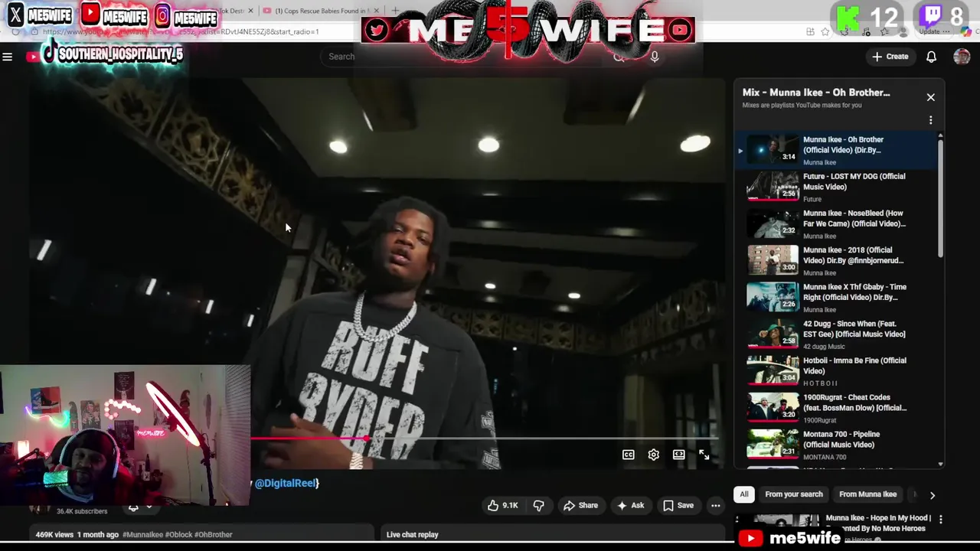Image resolution: width=980 pixels, height=551 pixels.
Task: Play Munna Ikee - 2018 from the mix
Action: point(837,259)
